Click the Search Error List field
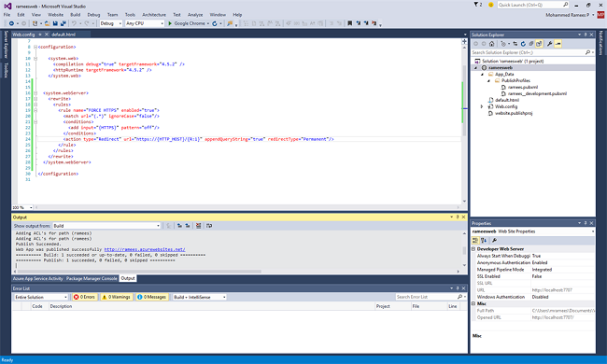Viewport: 607px width, 364px height. click(x=426, y=297)
